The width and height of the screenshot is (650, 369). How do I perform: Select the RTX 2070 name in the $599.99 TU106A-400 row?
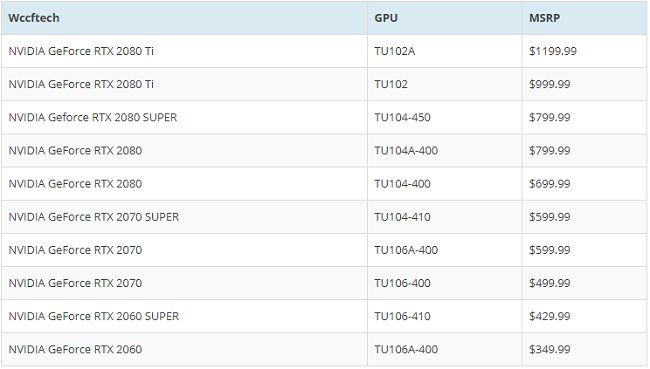[75, 250]
